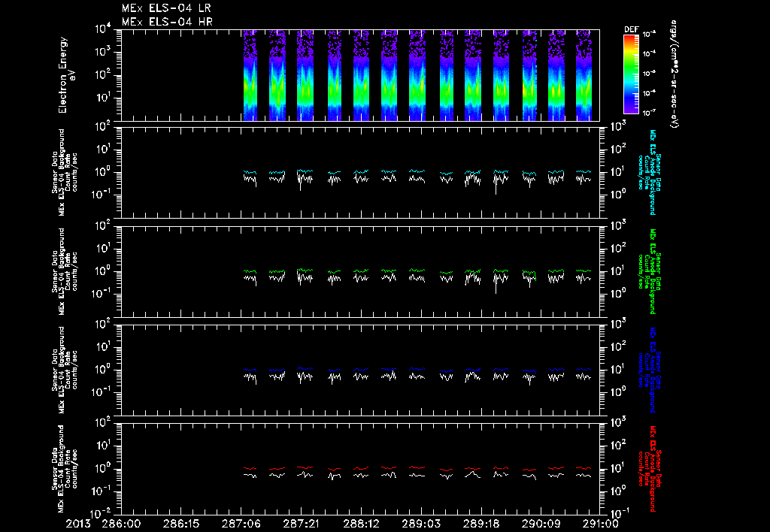Click the DEF rainbow color bar

(631, 74)
